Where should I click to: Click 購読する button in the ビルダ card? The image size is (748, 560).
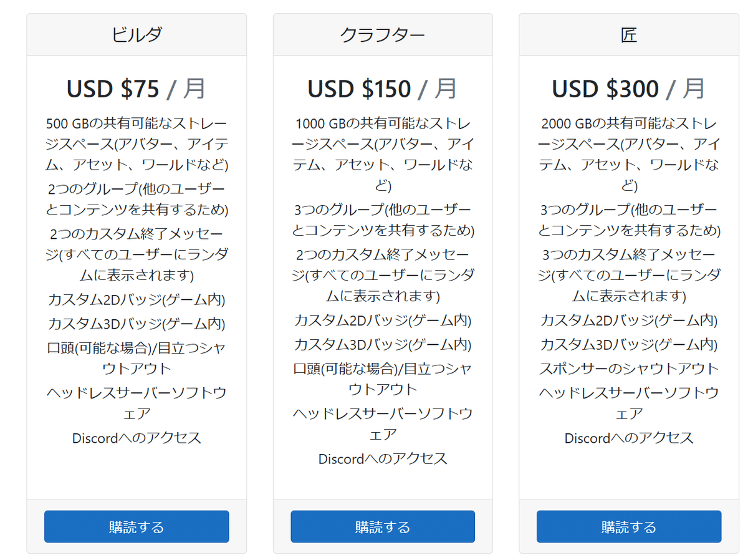click(137, 526)
